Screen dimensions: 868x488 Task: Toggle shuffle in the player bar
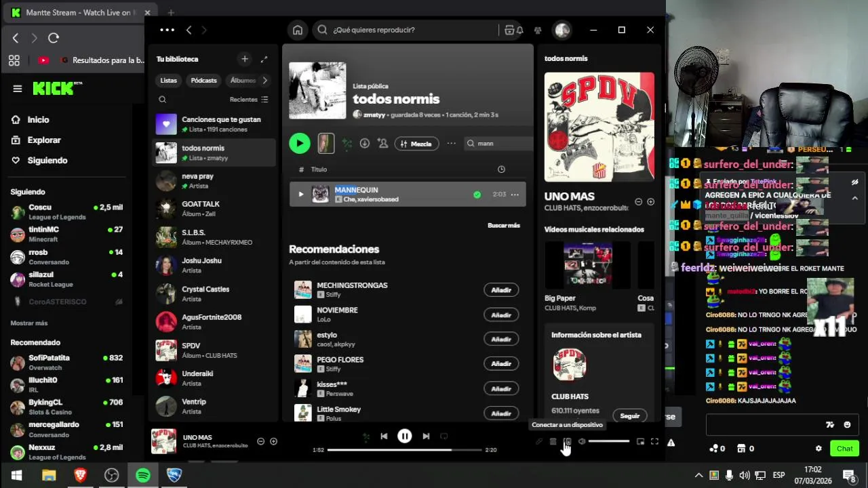[x=366, y=437]
